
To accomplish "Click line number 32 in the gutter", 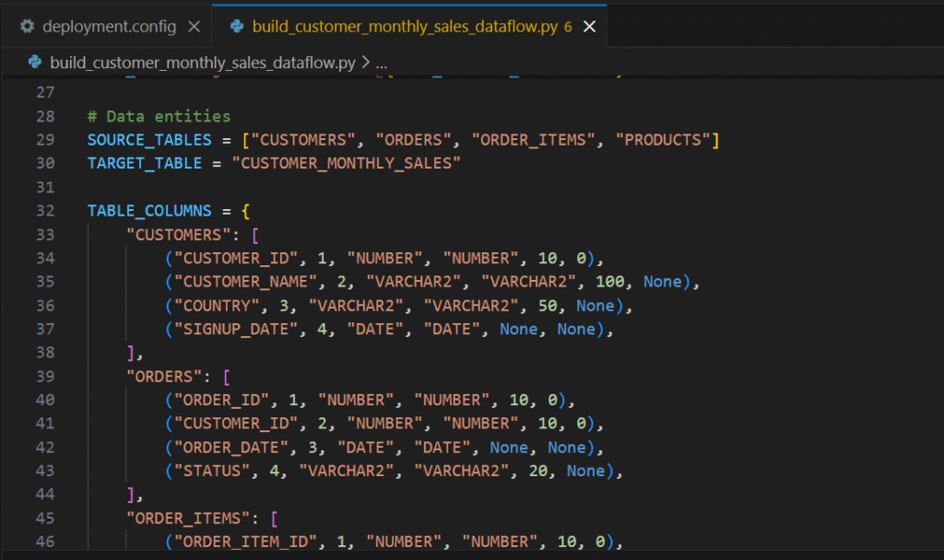I will (x=46, y=211).
